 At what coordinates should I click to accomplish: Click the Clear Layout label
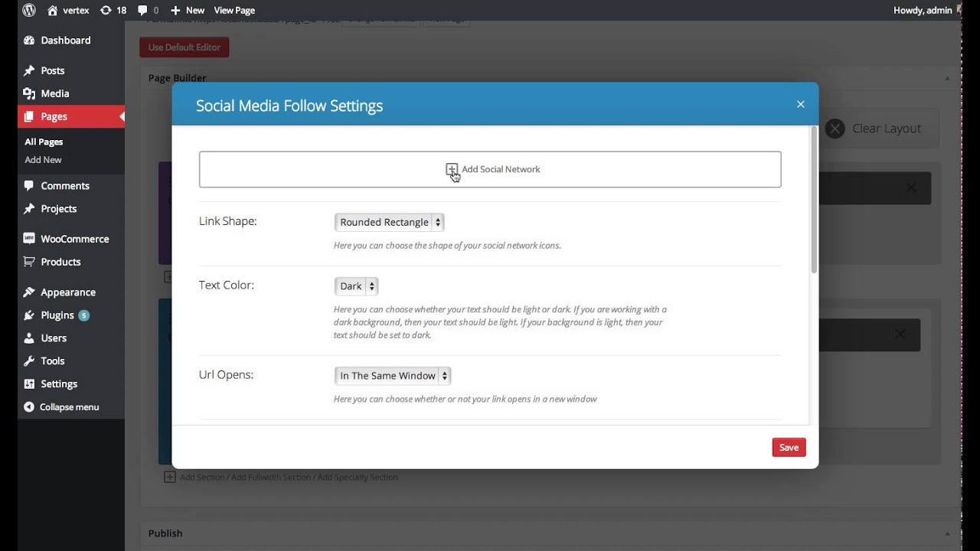887,129
